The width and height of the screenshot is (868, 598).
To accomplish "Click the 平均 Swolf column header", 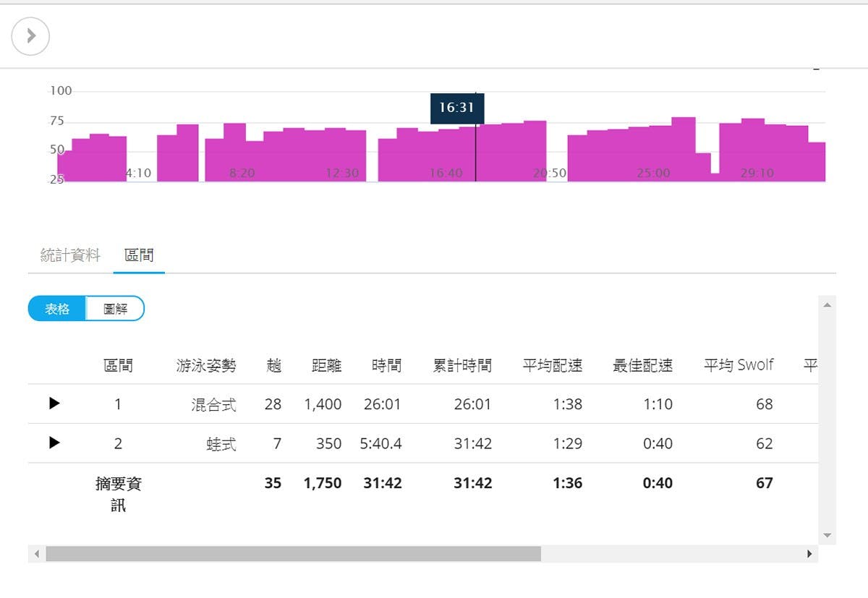I will [739, 366].
